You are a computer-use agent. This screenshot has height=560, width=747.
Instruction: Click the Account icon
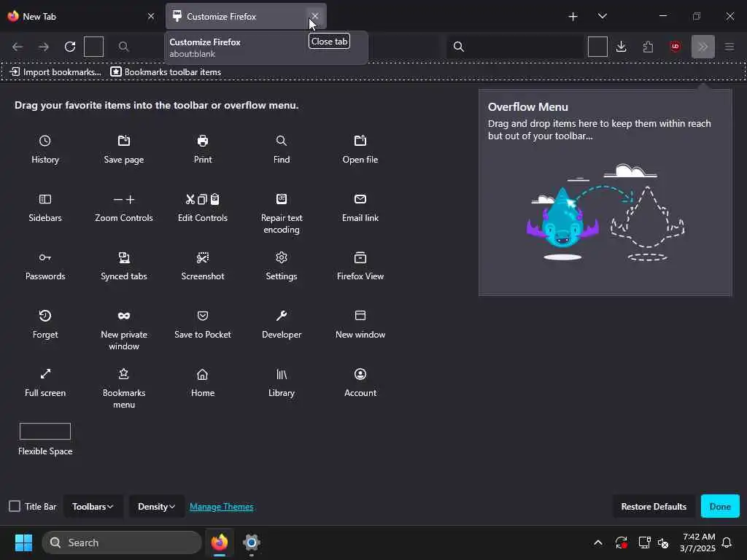(x=360, y=374)
